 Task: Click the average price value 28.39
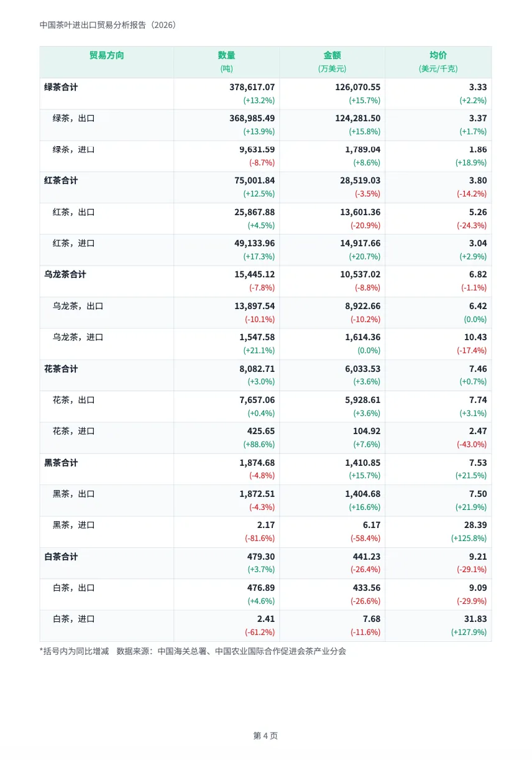tap(475, 525)
